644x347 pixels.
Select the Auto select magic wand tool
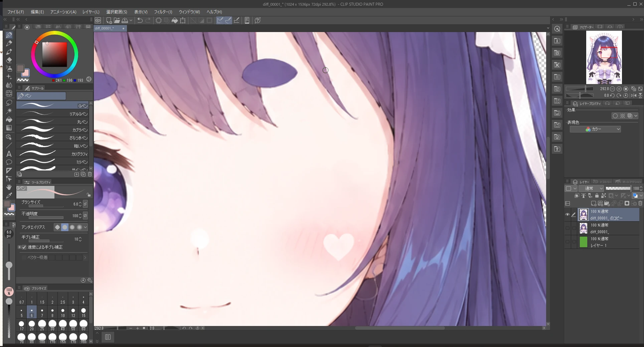9,111
